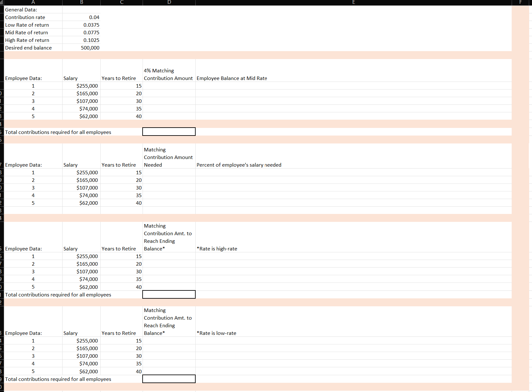Click the contribution rate value 0.04

(81, 17)
